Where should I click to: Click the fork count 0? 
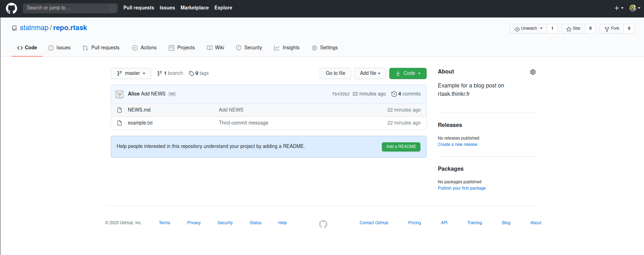(x=629, y=29)
